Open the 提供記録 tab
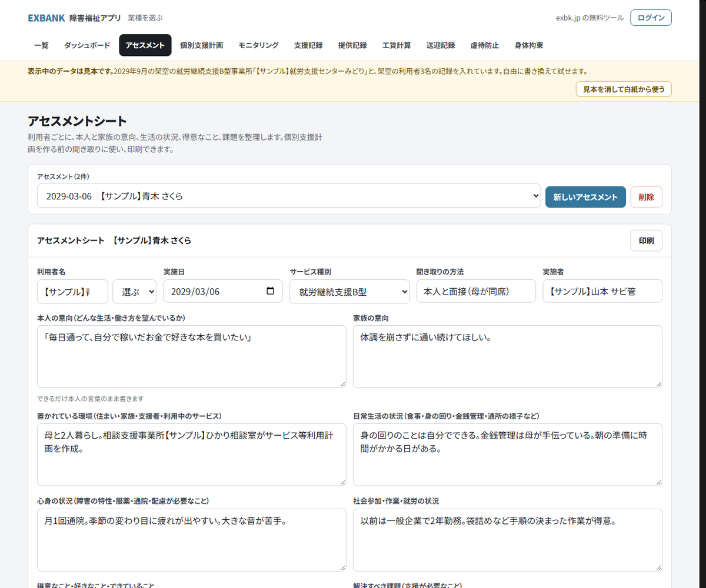The width and height of the screenshot is (706, 588). click(352, 45)
